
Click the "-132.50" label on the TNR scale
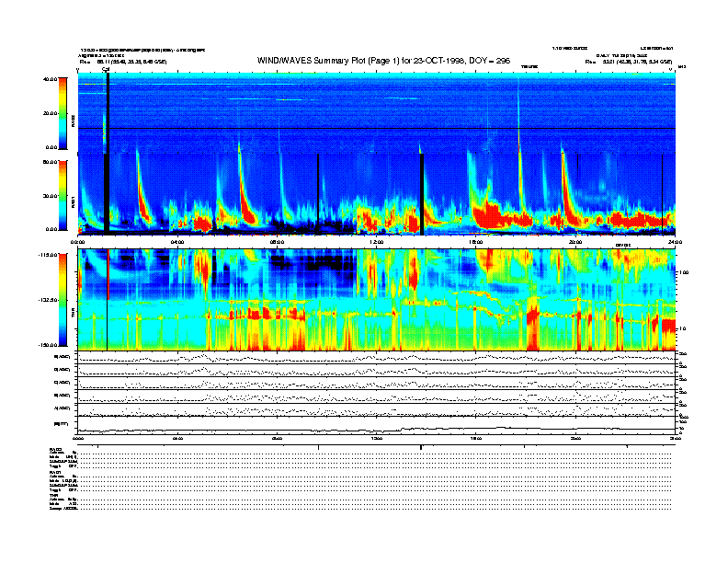click(48, 300)
